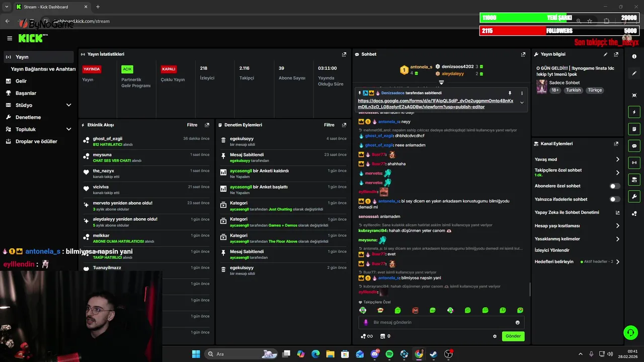Pop out the Etkinlik Akışı panel
The height and width of the screenshot is (362, 644).
(207, 125)
